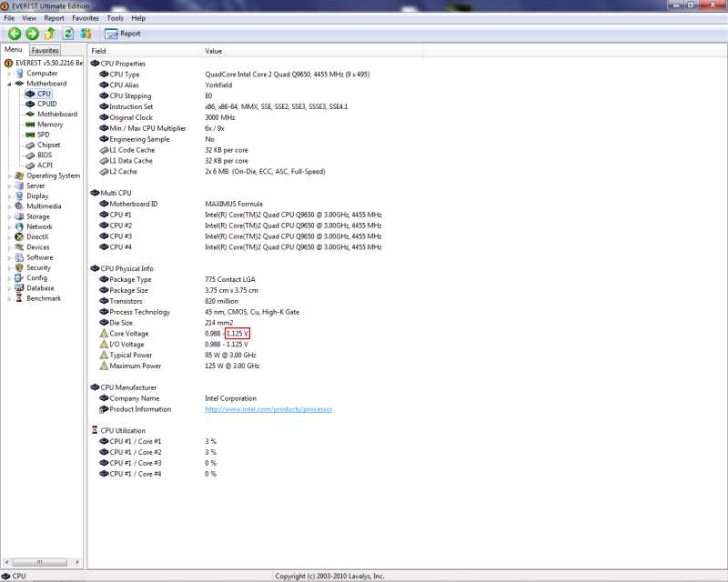
Task: Click the SPD module icon in the tree
Action: [x=30, y=135]
